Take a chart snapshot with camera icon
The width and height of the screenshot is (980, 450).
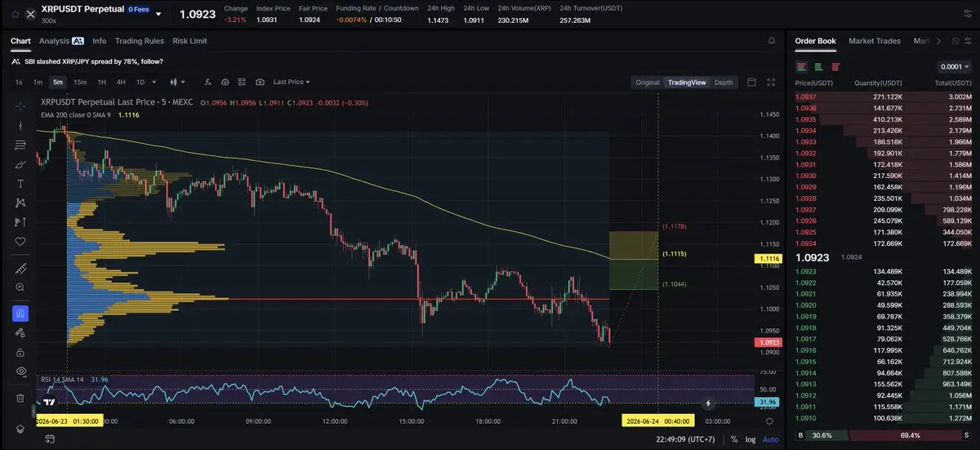pyautogui.click(x=260, y=82)
